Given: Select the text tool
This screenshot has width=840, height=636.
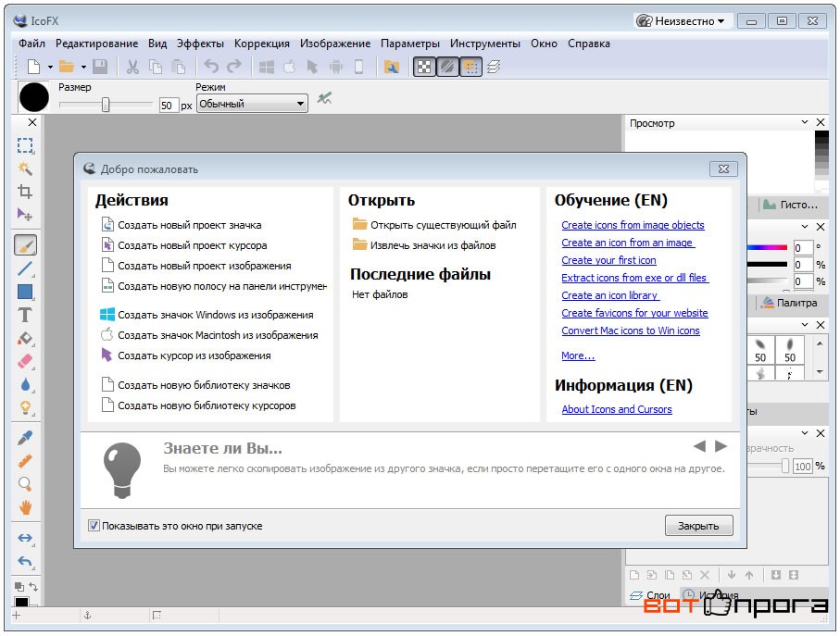Looking at the screenshot, I should pyautogui.click(x=25, y=316).
